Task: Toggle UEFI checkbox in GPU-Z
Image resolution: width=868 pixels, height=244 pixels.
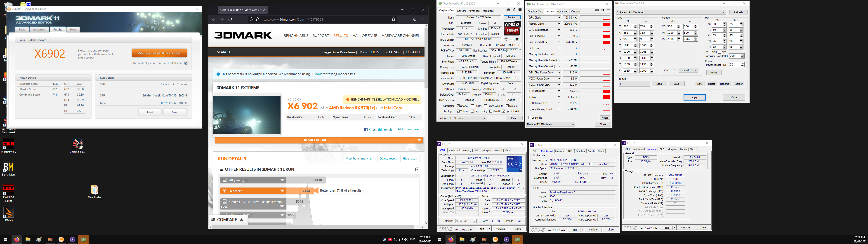Action: pos(512,40)
